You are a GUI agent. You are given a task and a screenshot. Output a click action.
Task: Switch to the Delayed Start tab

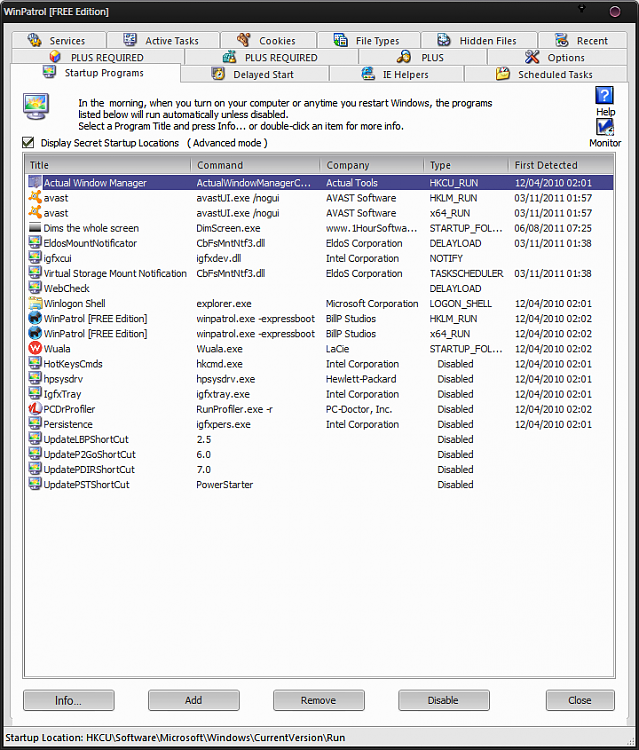pyautogui.click(x=255, y=74)
